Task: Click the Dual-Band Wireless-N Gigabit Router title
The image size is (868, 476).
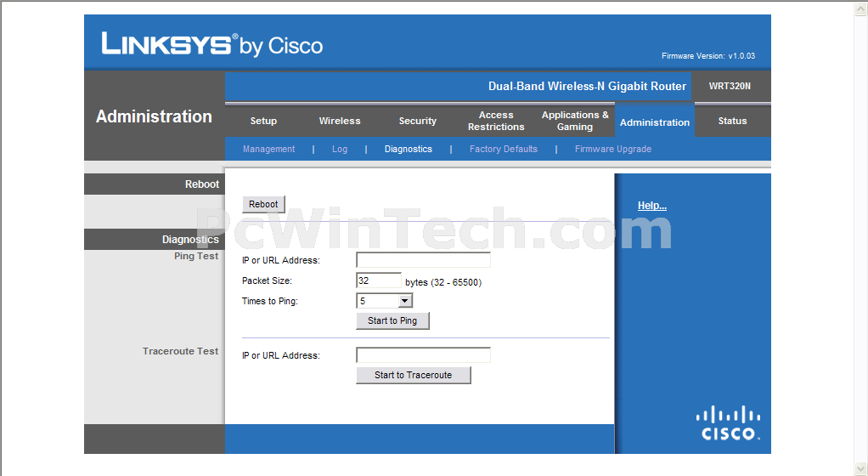Action: point(587,87)
